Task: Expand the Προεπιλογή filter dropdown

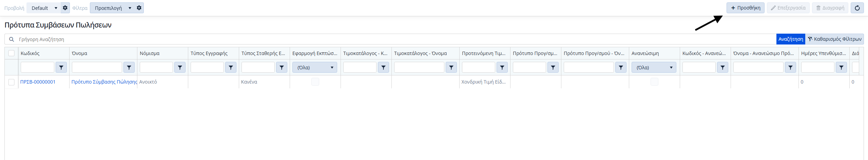Action: point(113,8)
